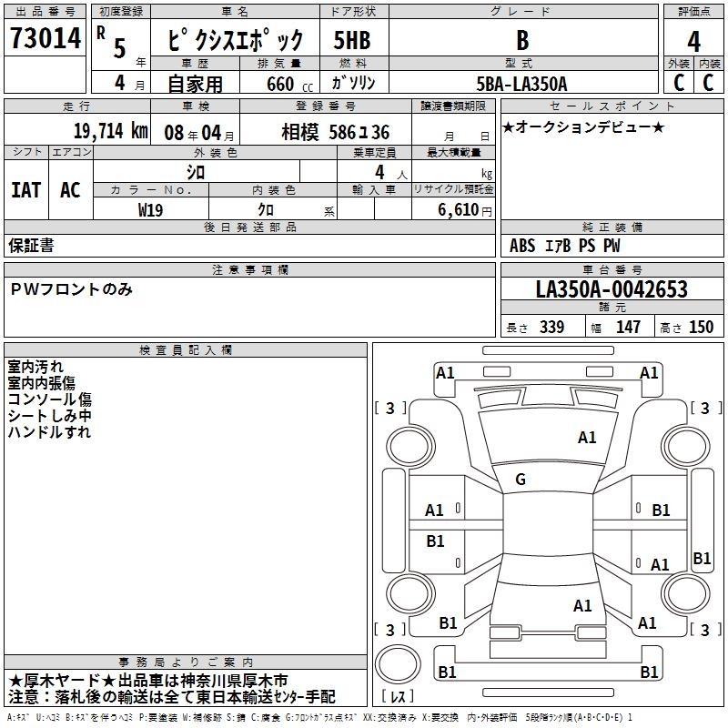Image resolution: width=728 pixels, height=728 pixels.
Task: Click the 車台番号 header
Action: pos(612,269)
